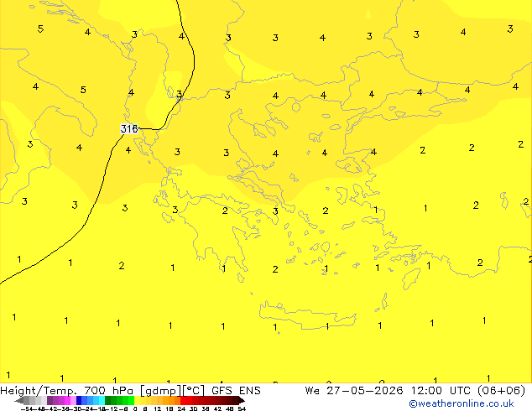
Task: Pick the orange legend swatch
Action: 171,400
